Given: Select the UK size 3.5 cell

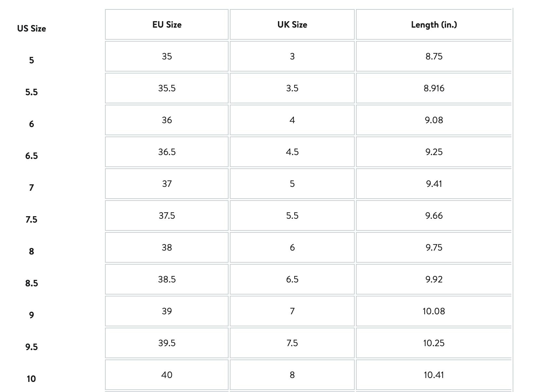Looking at the screenshot, I should (292, 88).
